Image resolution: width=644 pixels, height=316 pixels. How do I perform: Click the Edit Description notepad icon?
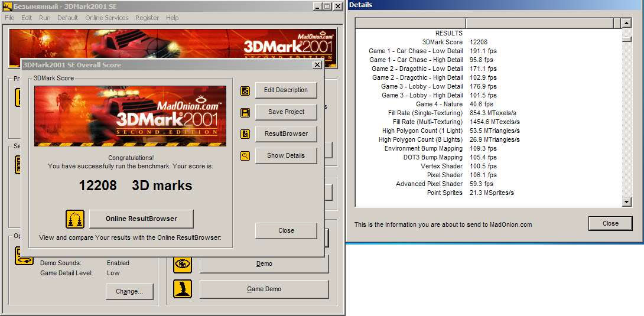tap(245, 91)
